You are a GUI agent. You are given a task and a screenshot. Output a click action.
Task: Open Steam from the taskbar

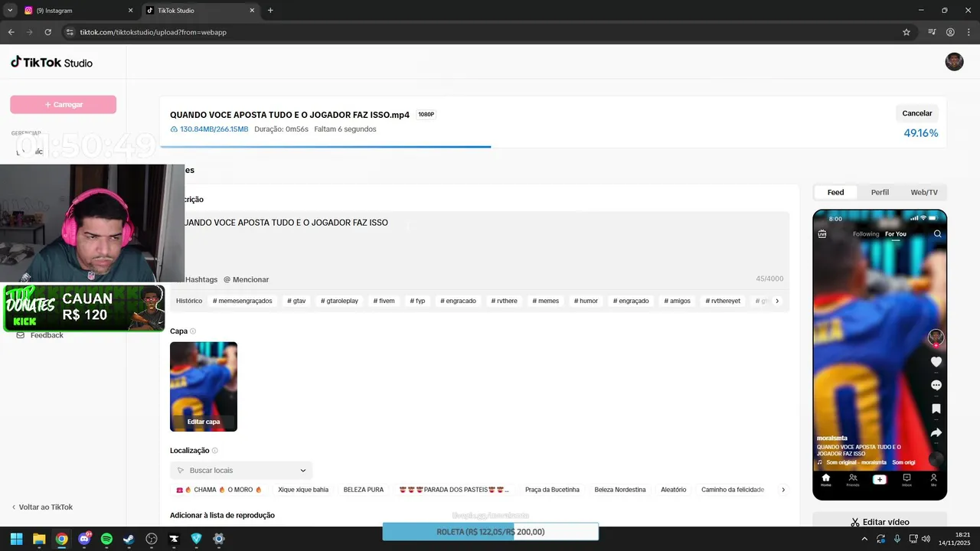tap(129, 539)
